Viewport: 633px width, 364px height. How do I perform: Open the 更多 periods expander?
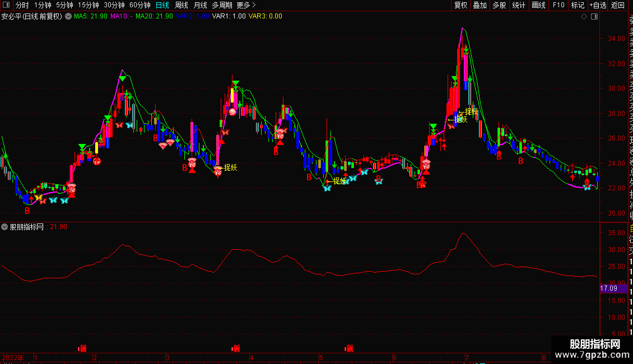243,5
